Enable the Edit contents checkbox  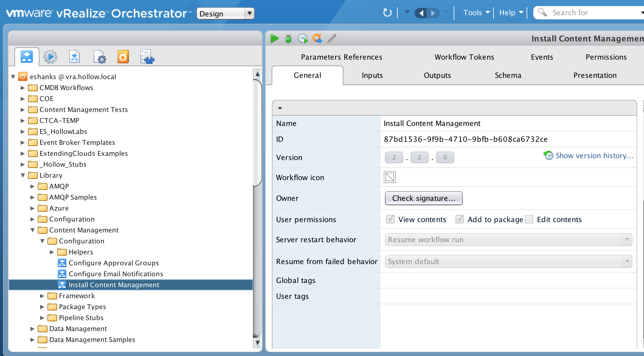[529, 219]
